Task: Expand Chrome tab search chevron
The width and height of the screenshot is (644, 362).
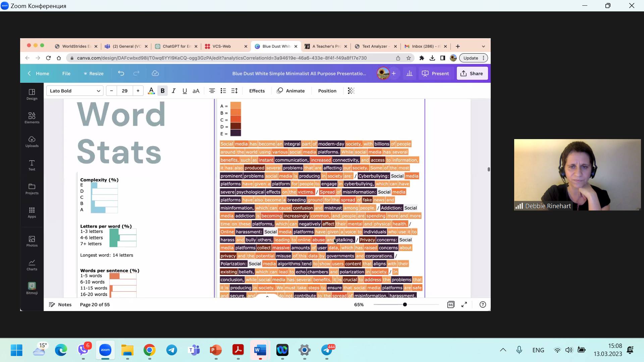Action: pyautogui.click(x=483, y=46)
